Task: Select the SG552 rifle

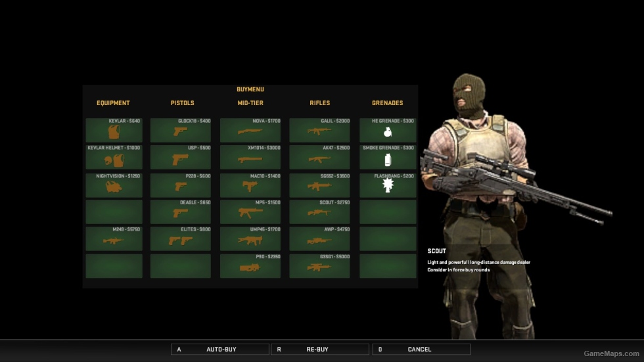Action: tap(319, 185)
